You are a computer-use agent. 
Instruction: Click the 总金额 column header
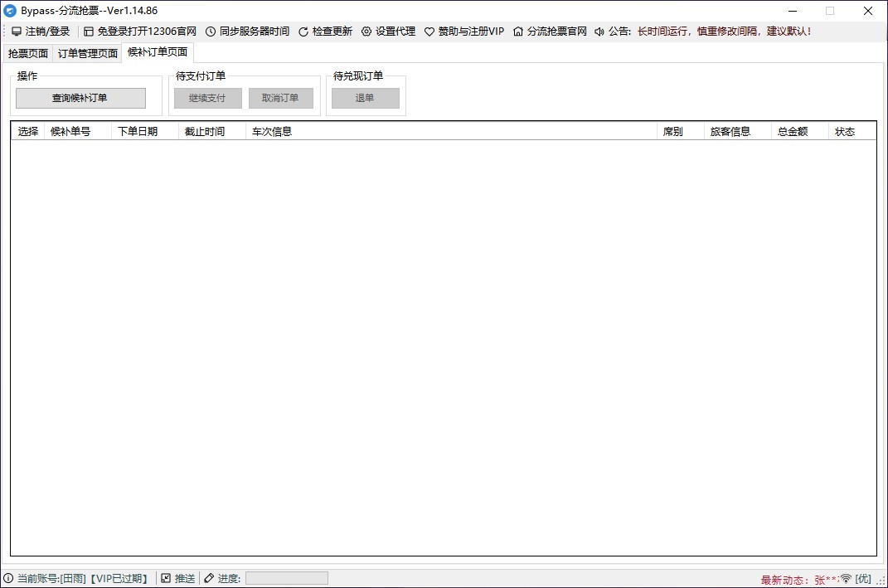click(x=799, y=131)
